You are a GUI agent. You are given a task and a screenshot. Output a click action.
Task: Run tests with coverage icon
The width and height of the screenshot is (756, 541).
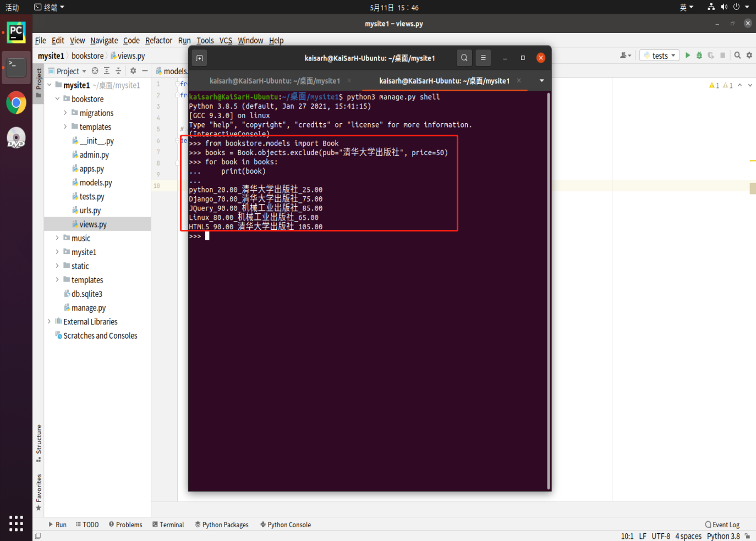(x=711, y=56)
